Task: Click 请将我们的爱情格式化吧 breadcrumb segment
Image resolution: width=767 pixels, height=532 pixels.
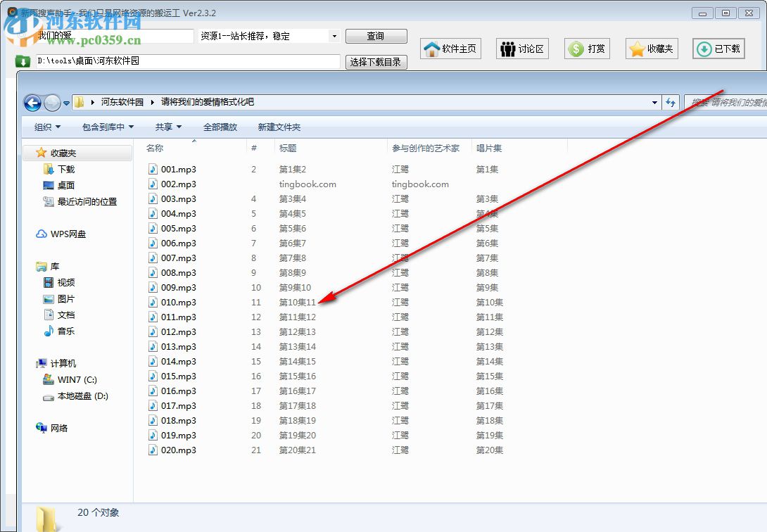Action: click(x=208, y=102)
